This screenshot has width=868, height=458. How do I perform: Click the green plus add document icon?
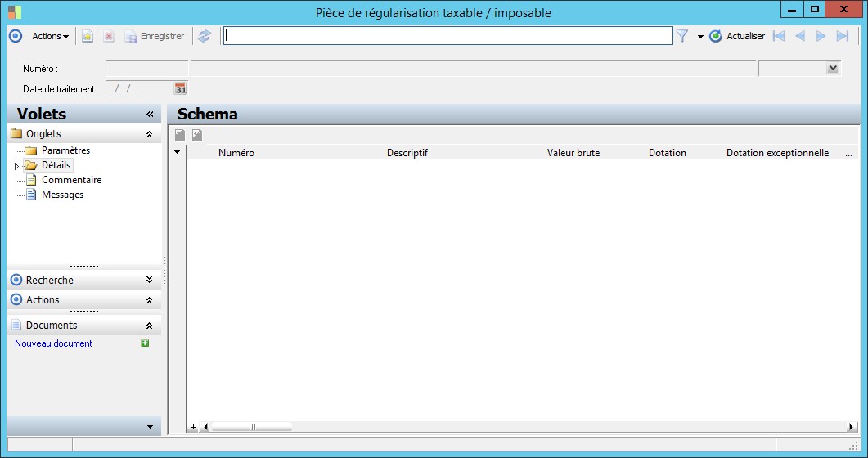[145, 343]
